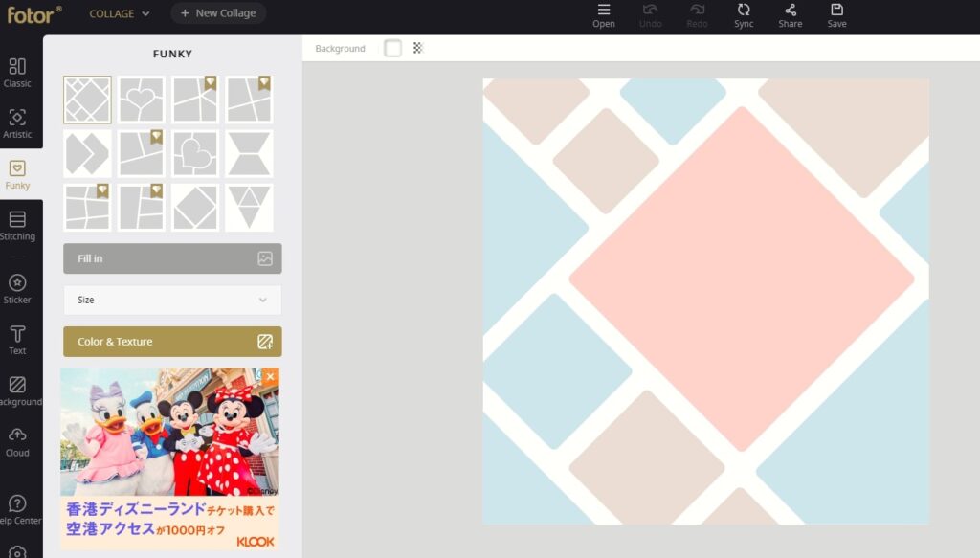980x558 pixels.
Task: Click the New Collage button
Action: [218, 13]
